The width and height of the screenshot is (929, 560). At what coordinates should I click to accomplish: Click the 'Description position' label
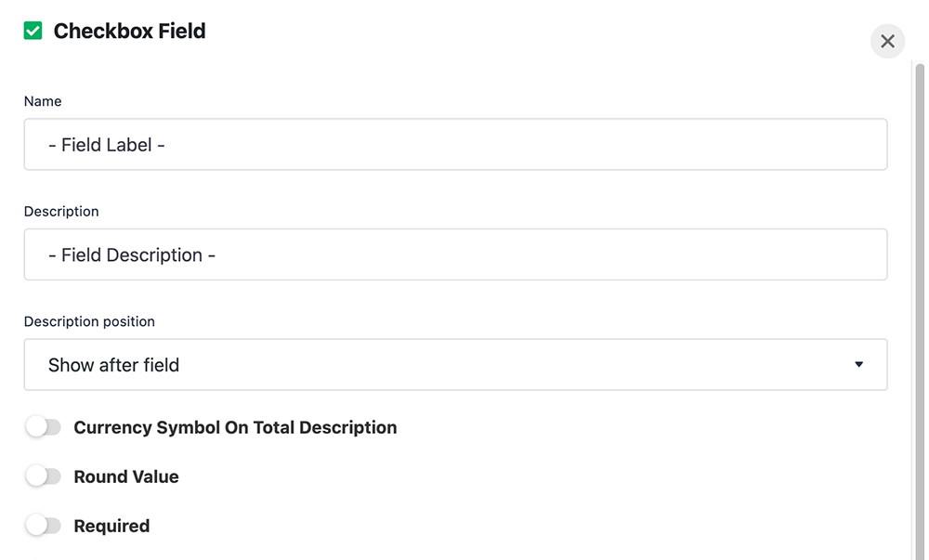tap(89, 321)
